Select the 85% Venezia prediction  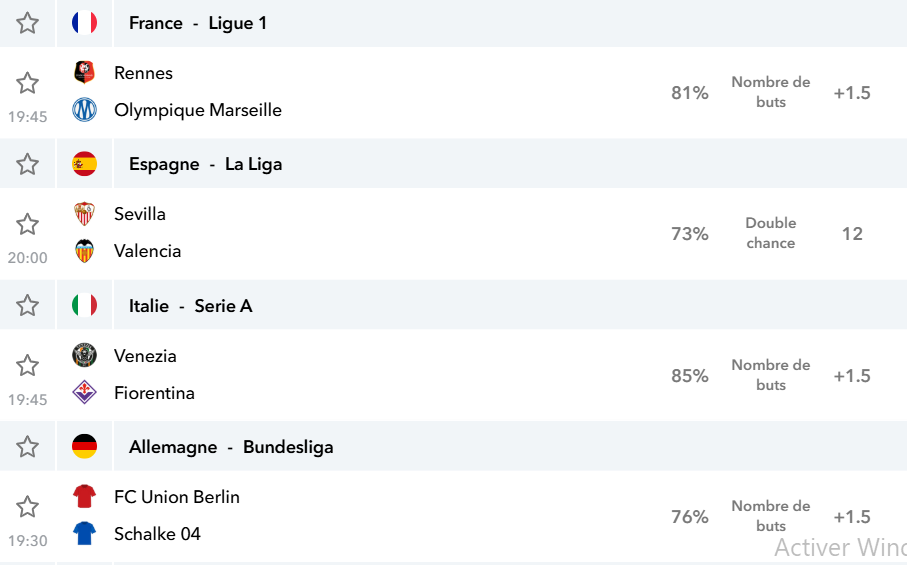690,376
